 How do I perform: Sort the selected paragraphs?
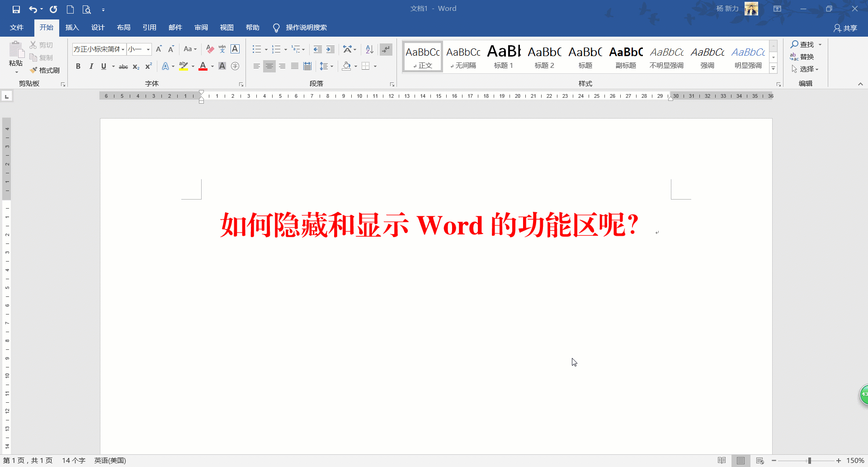(369, 49)
